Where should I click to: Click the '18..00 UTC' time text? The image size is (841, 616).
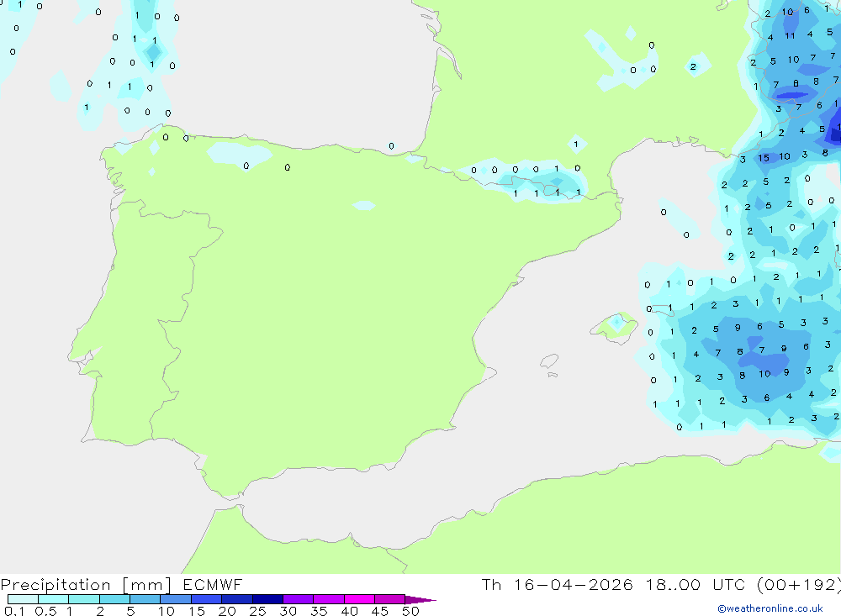[696, 584]
